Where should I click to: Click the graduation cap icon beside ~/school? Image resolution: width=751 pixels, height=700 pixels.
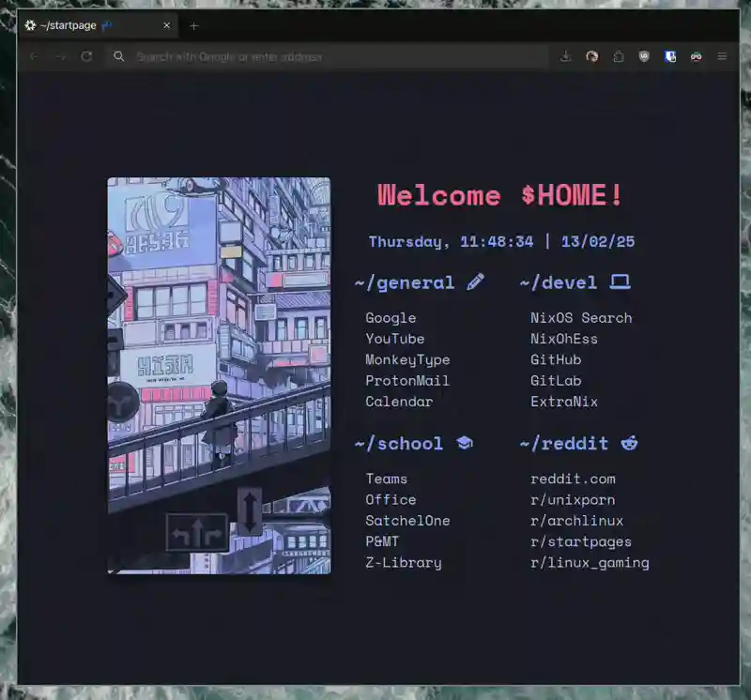point(465,443)
